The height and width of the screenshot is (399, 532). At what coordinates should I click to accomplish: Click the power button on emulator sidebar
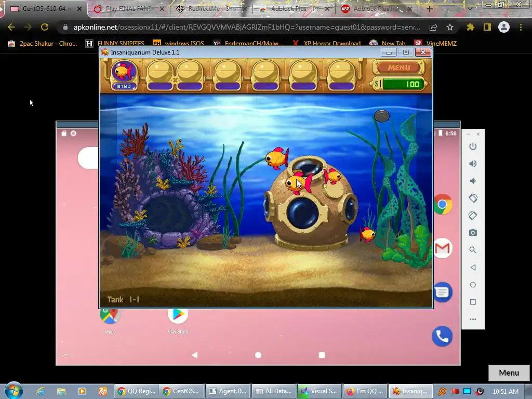click(473, 147)
